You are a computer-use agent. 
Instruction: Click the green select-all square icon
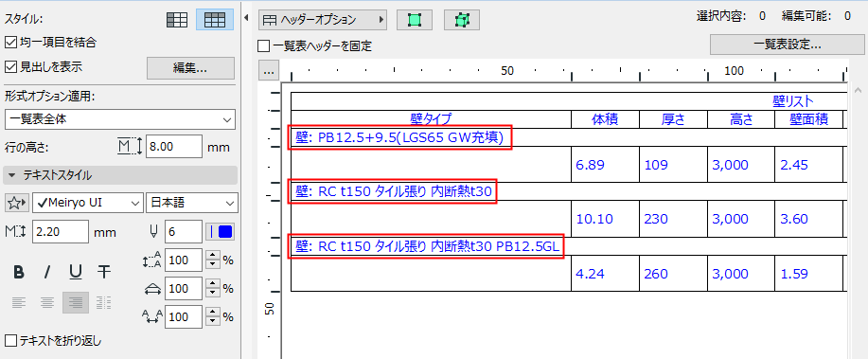point(415,20)
